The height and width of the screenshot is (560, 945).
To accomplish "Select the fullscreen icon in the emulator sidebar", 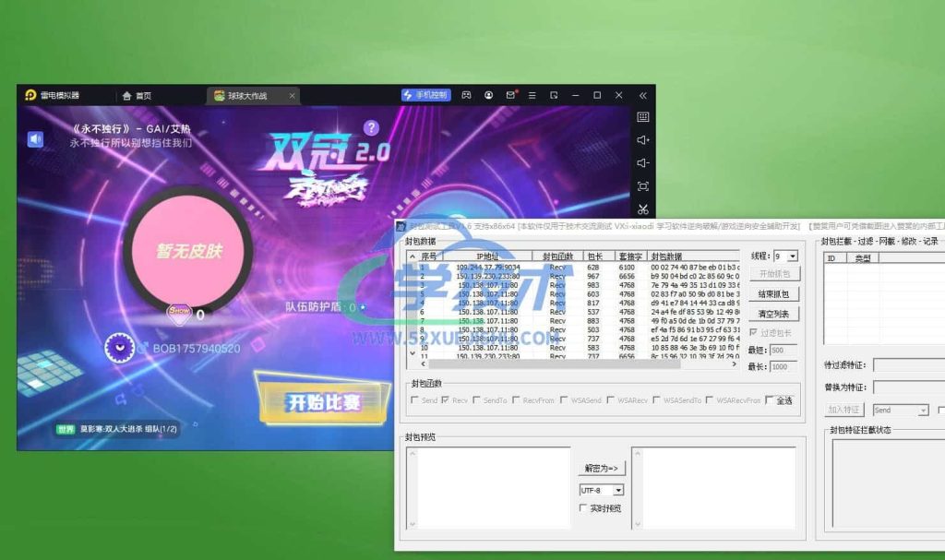I will (643, 185).
